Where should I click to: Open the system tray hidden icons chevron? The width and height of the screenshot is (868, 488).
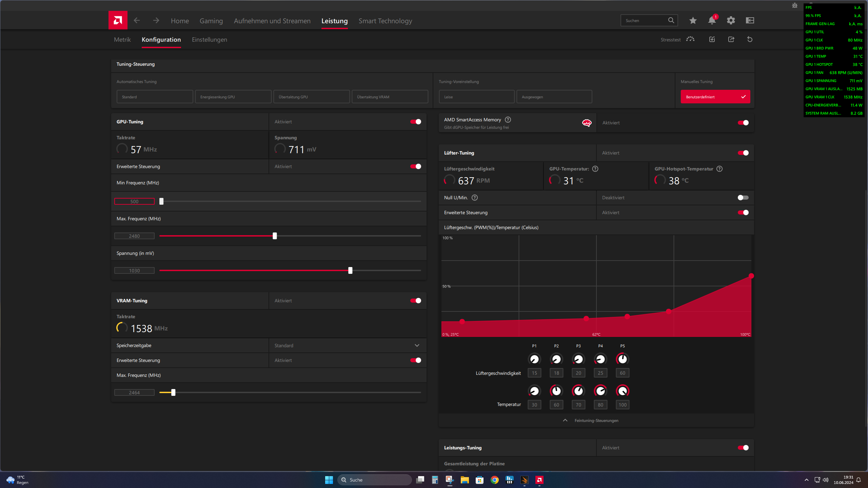pyautogui.click(x=807, y=480)
